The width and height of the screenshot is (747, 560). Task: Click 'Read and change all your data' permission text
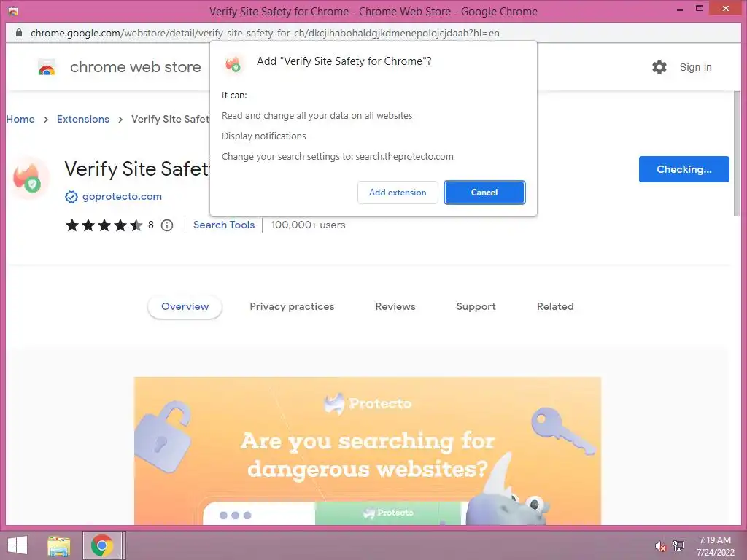click(x=317, y=116)
